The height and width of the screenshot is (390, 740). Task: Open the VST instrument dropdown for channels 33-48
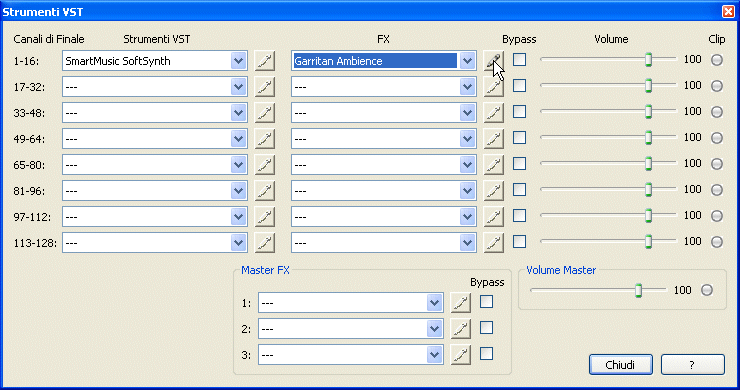coord(238,113)
